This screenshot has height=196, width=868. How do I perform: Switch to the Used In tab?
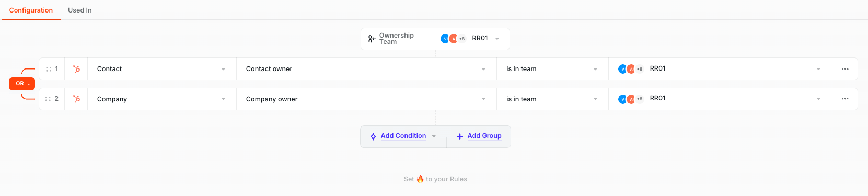80,10
